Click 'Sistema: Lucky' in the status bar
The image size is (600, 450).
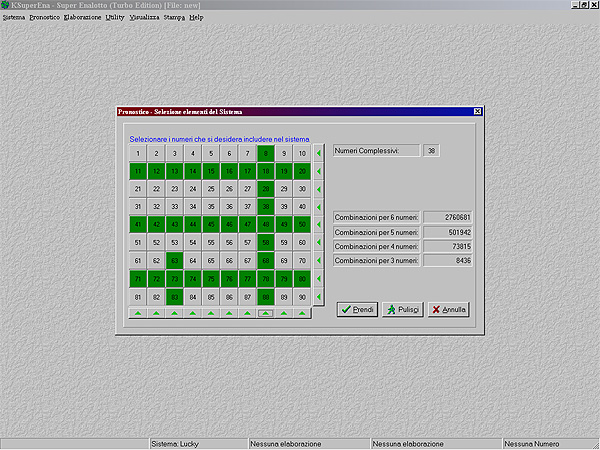click(175, 444)
